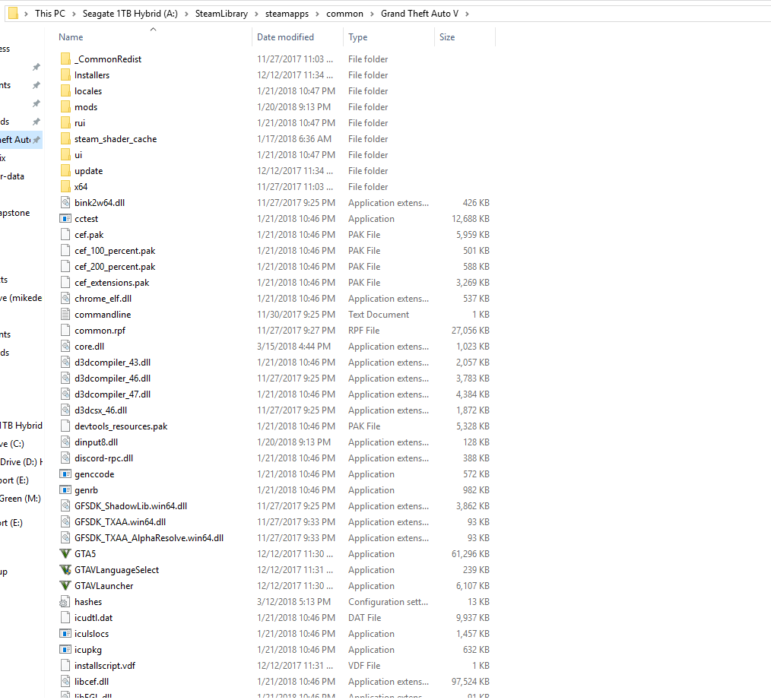Click the Installers folder icon

pyautogui.click(x=65, y=74)
